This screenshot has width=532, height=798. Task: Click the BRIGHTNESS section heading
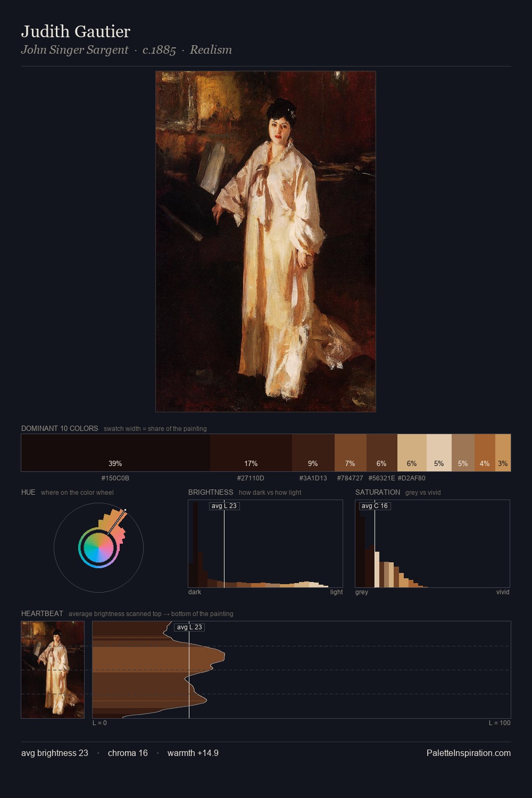point(211,492)
